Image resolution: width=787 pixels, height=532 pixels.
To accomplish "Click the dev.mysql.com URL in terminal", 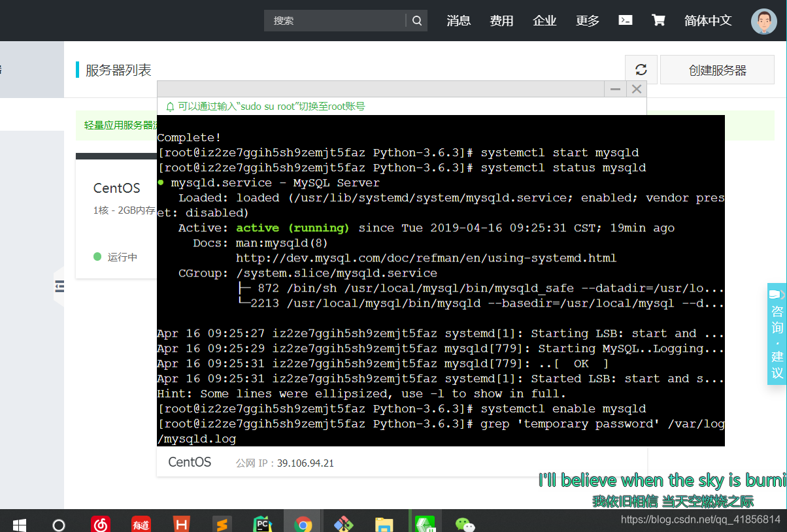I will [426, 258].
